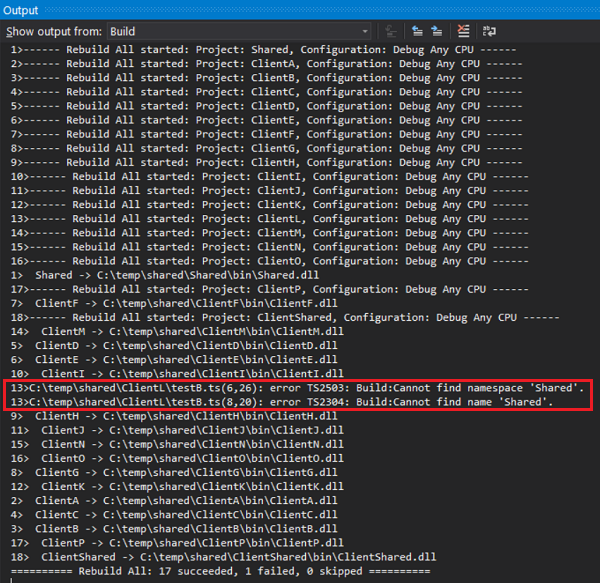This screenshot has width=600, height=583.
Task: Select Rebuild started line for Project ClientB
Action: tap(266, 78)
